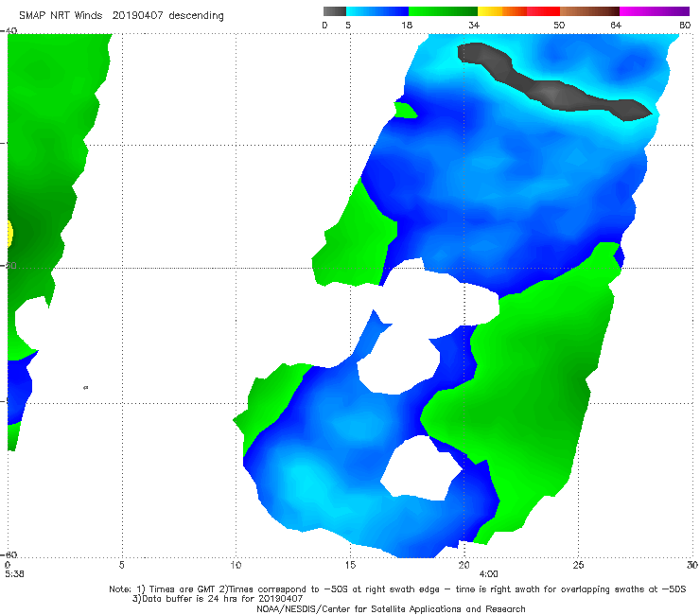Image resolution: width=700 pixels, height=615 pixels.
Task: Click the gray 0-5 color bar segment
Action: [335, 11]
